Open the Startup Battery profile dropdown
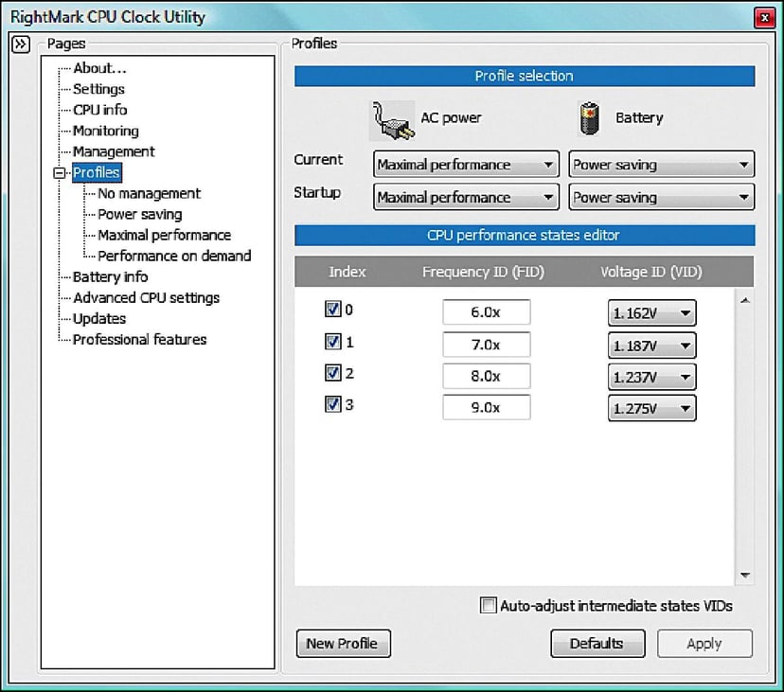784x692 pixels. (661, 198)
